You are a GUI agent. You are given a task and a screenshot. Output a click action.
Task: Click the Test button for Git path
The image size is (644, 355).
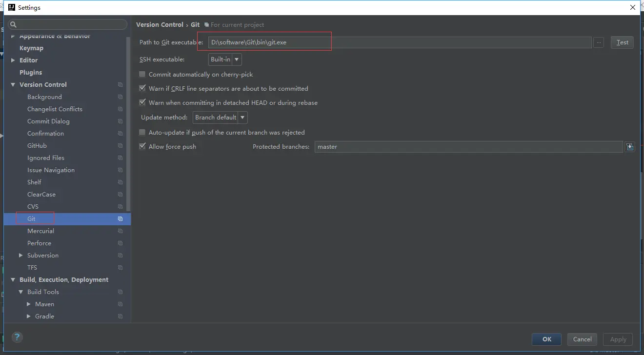tap(622, 42)
